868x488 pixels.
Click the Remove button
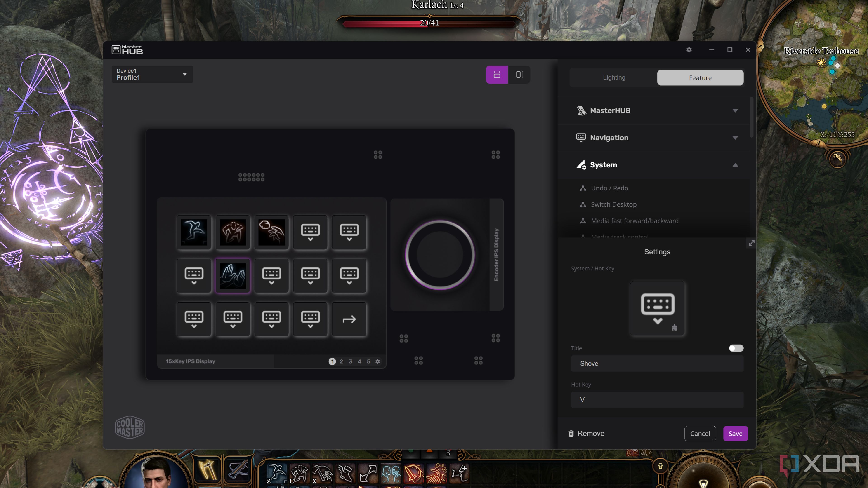pos(586,434)
